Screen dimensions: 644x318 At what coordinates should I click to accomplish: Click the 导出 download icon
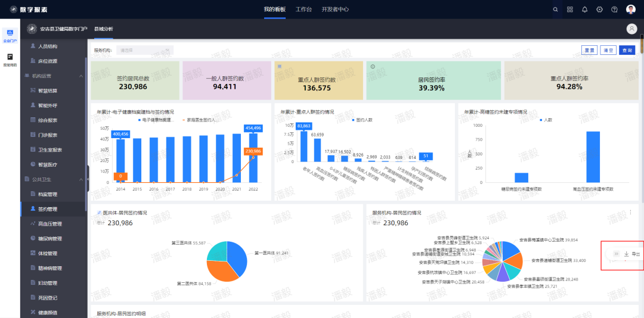(626, 254)
